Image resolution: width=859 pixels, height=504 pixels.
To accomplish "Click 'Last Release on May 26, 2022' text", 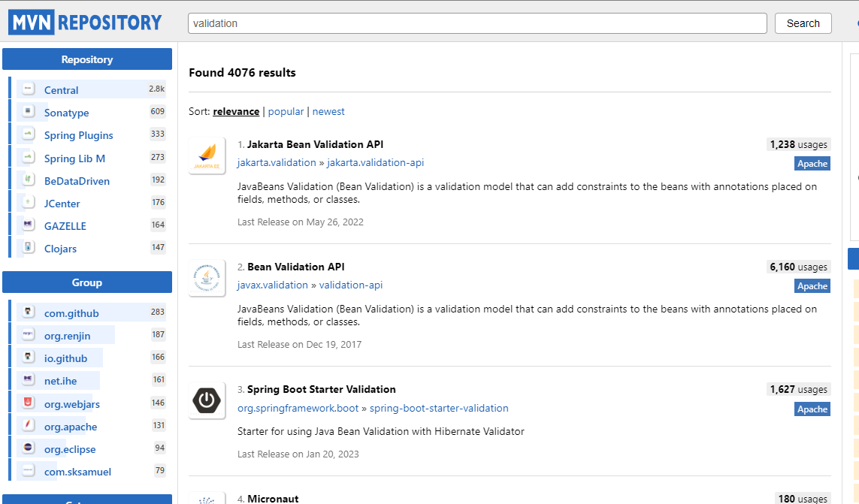I will 300,222.
